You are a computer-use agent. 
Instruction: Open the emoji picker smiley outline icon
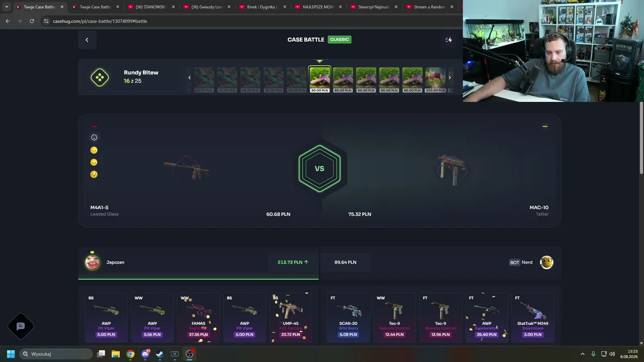pyautogui.click(x=94, y=137)
